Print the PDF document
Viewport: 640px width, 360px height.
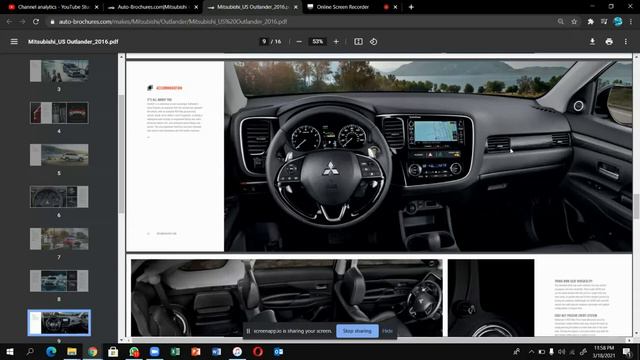(609, 42)
